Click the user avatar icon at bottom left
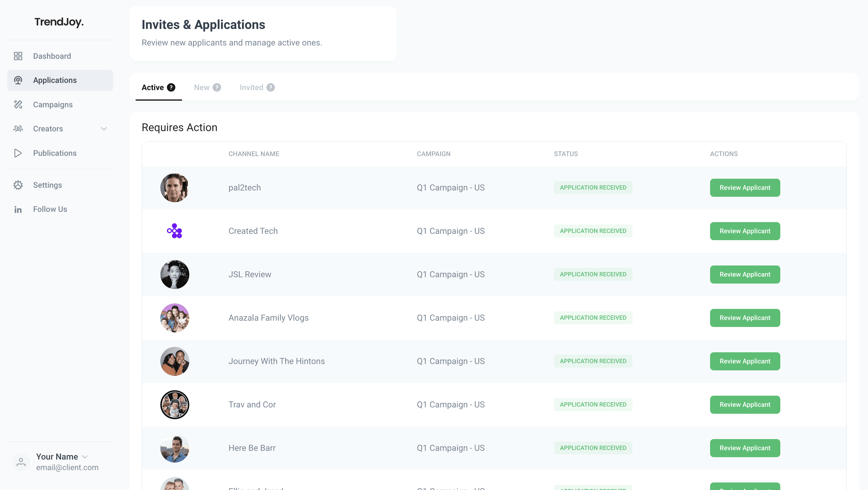 21,462
